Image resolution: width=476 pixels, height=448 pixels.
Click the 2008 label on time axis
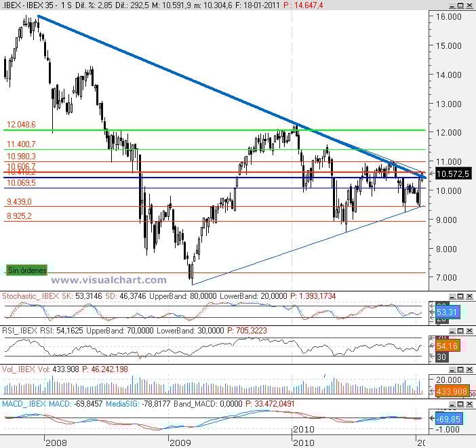(56, 443)
